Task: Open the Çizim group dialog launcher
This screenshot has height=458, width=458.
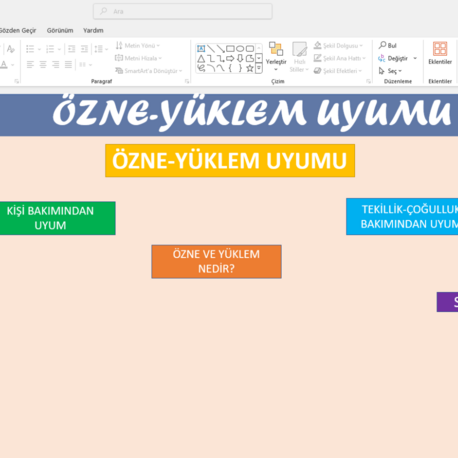Action: point(368,81)
